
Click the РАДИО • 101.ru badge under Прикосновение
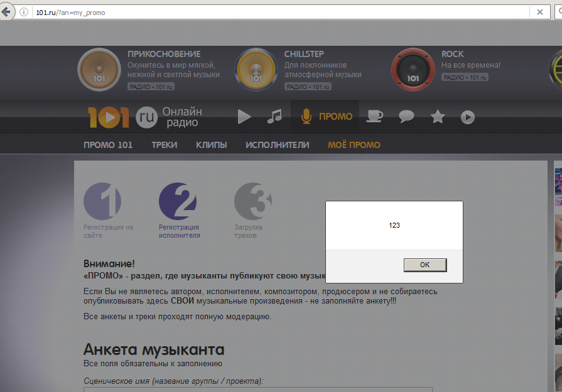151,87
